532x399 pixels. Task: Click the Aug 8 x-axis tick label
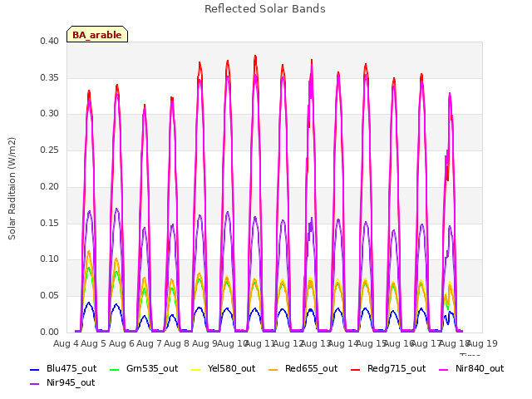tap(176, 343)
